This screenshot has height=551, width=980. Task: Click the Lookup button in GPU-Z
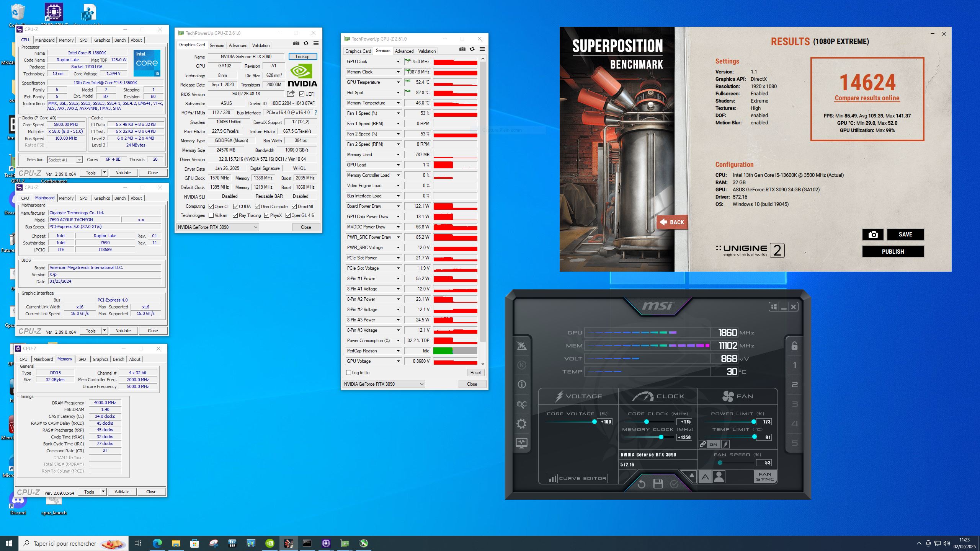click(302, 57)
